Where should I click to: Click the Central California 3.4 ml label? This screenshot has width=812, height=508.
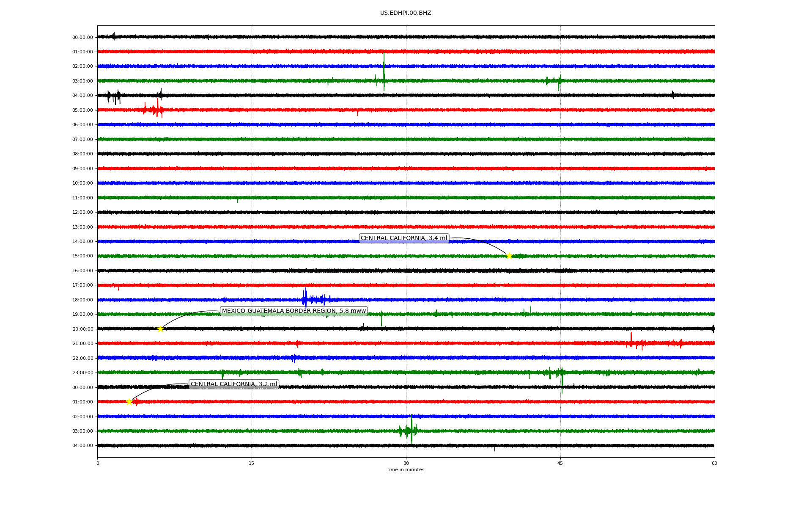[403, 238]
